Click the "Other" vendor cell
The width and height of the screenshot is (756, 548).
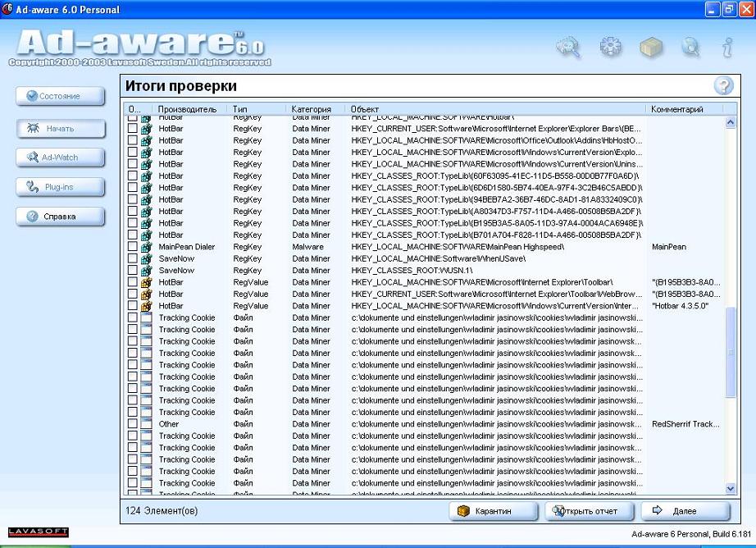(x=169, y=424)
